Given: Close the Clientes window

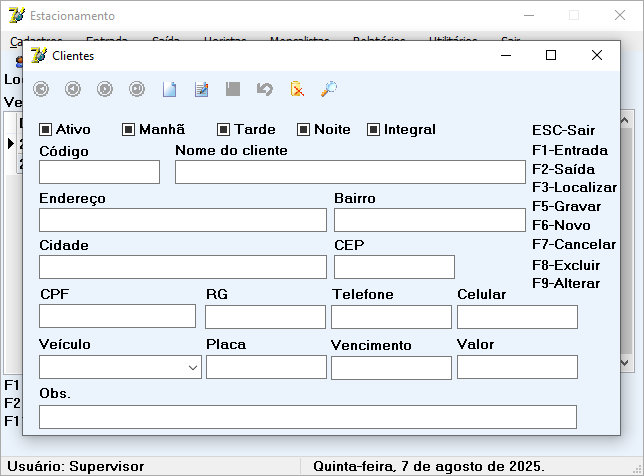Looking at the screenshot, I should pyautogui.click(x=597, y=55).
